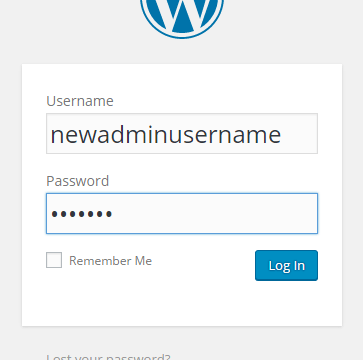Screen dimensions: 363x360
Task: Tick the Remember Me checkbox
Action: [54, 260]
